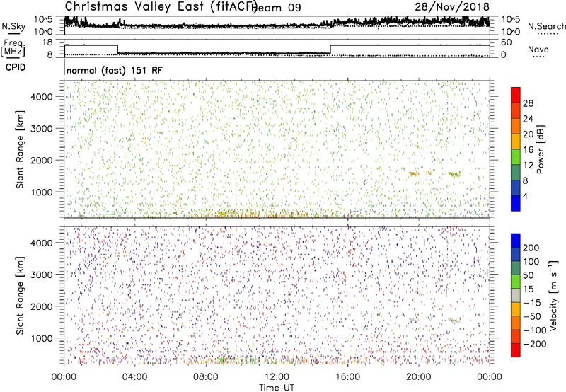Click the 'CPID' label

click(x=16, y=67)
